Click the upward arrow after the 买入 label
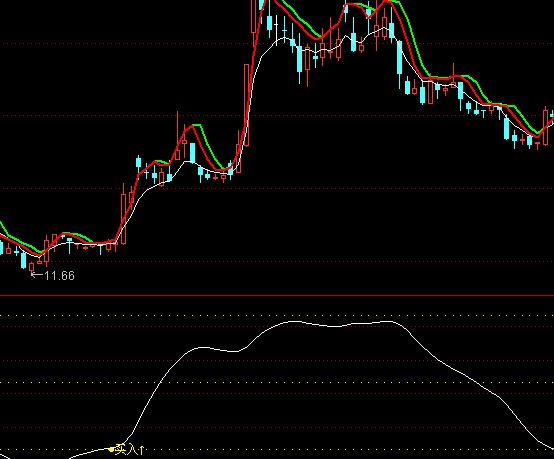Viewport: 554px width, 459px height. point(141,450)
